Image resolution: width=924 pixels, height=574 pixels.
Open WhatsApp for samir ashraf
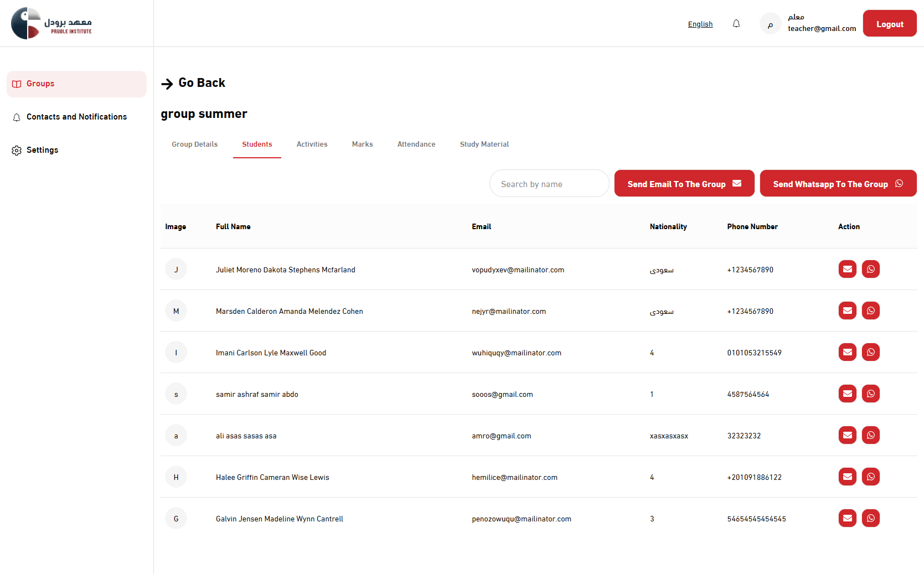870,394
